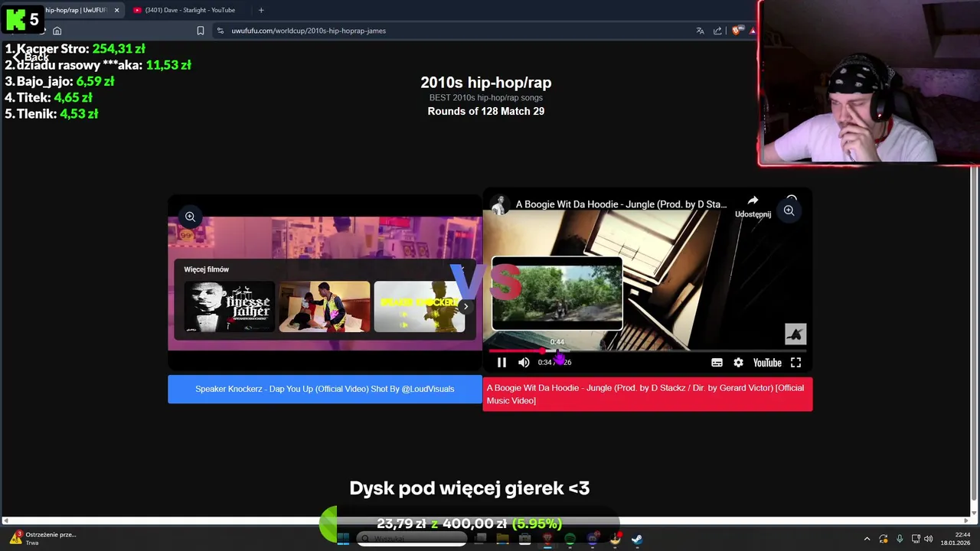Click the weather warning widget on taskbar

[x=42, y=539]
